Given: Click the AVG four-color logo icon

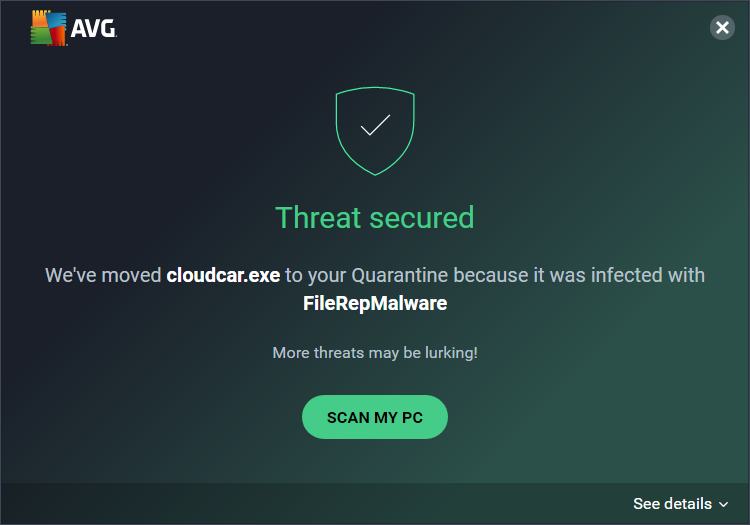Looking at the screenshot, I should [x=48, y=28].
